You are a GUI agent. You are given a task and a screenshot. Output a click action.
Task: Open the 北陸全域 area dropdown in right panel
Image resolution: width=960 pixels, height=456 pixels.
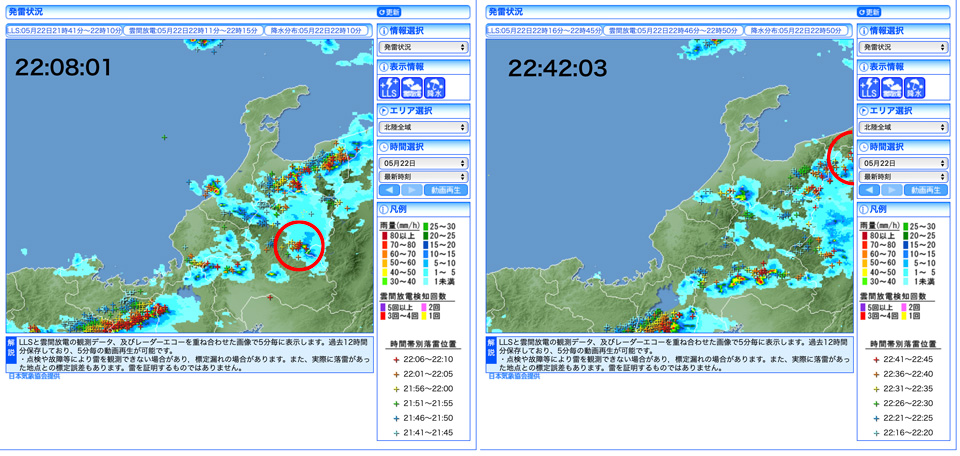(x=904, y=127)
